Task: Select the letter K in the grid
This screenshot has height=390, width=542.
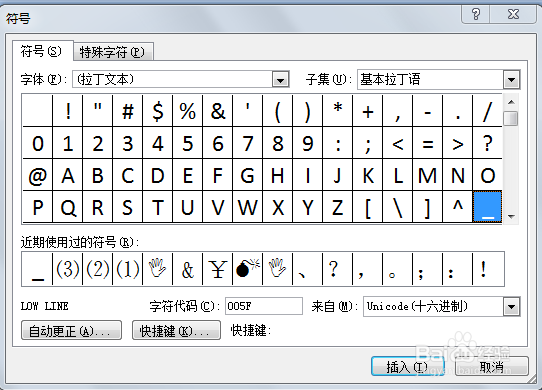Action: 368,175
